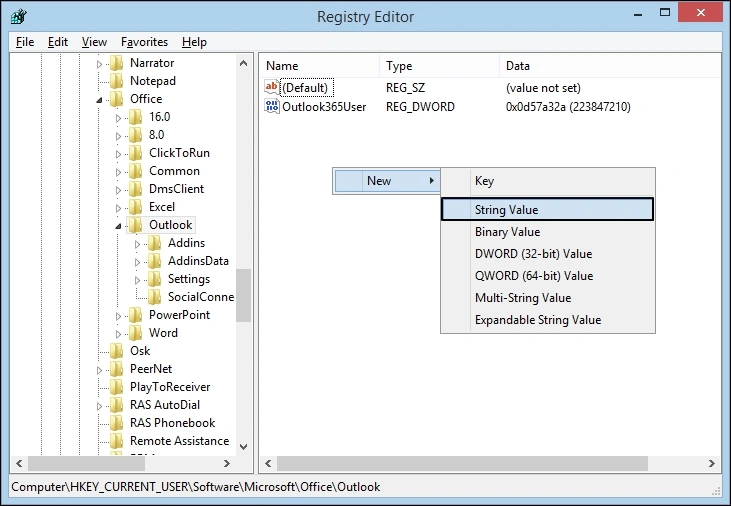Click the PlayToReceiver folder icon

click(117, 387)
